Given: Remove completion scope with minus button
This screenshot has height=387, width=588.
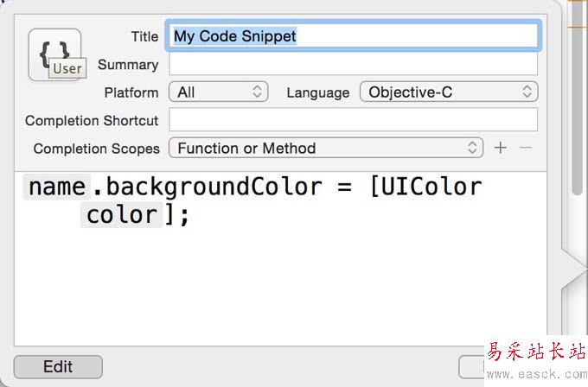Looking at the screenshot, I should point(525,148).
